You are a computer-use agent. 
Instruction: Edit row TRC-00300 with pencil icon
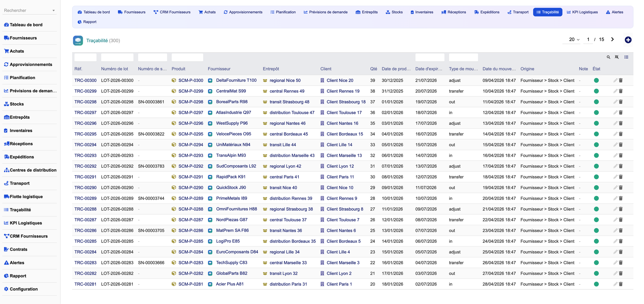[x=615, y=80]
